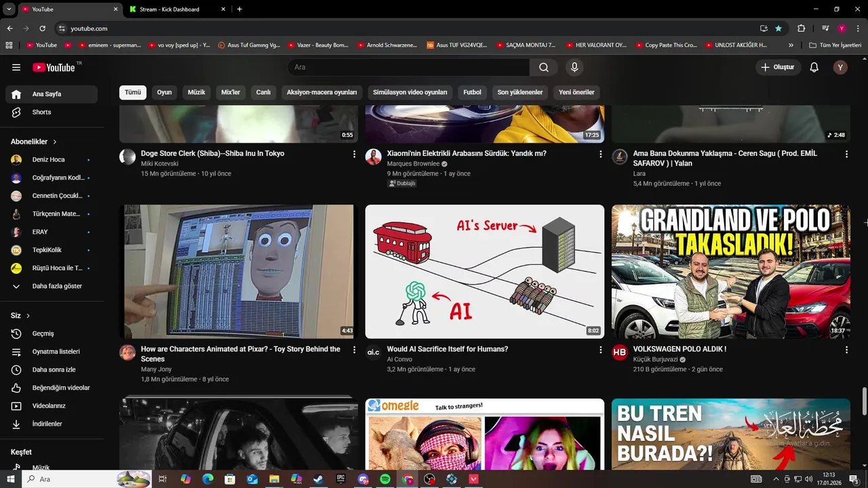Show more bookmarks with the overflow chevron
The image size is (868, 488).
[x=791, y=45]
